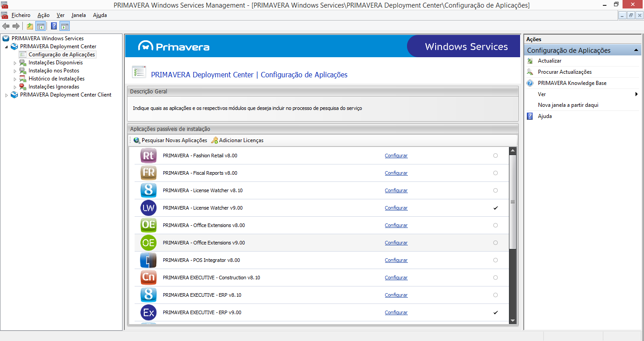Select the License Watcher v8.10 radio button

pyautogui.click(x=495, y=190)
